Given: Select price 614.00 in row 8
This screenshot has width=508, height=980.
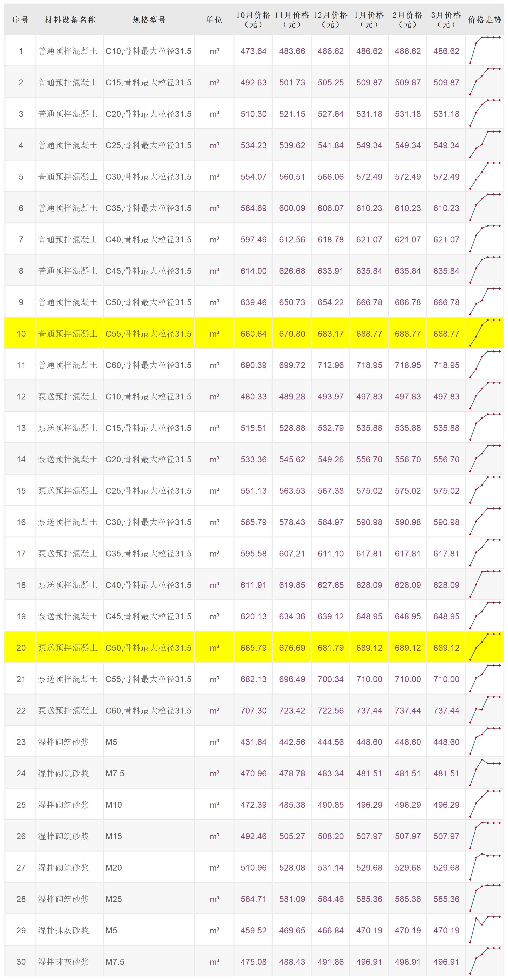Looking at the screenshot, I should [254, 271].
